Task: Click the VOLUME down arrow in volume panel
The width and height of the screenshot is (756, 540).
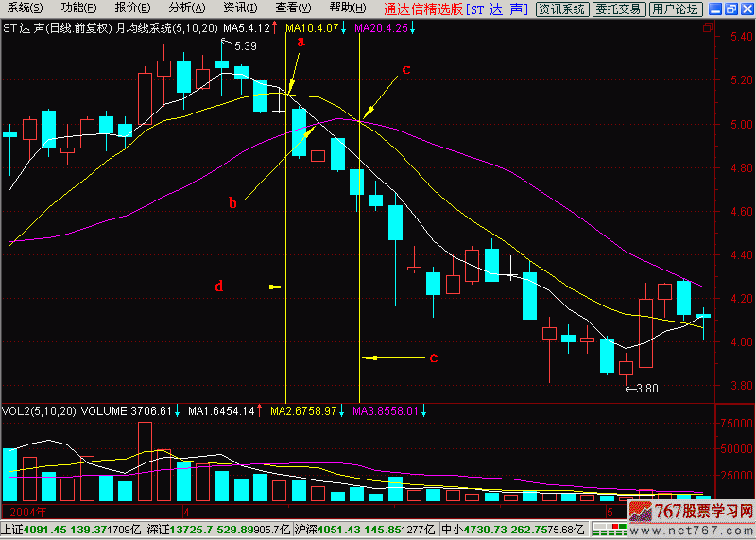Action: tap(179, 411)
